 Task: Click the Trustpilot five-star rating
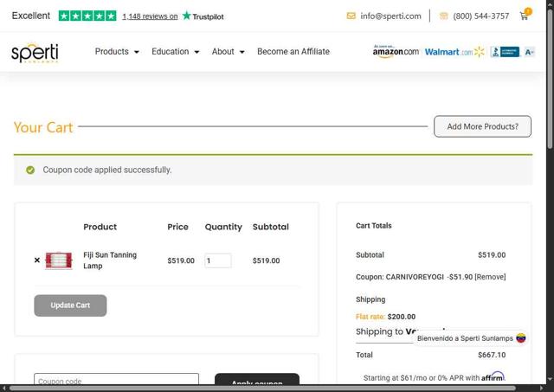(x=87, y=16)
